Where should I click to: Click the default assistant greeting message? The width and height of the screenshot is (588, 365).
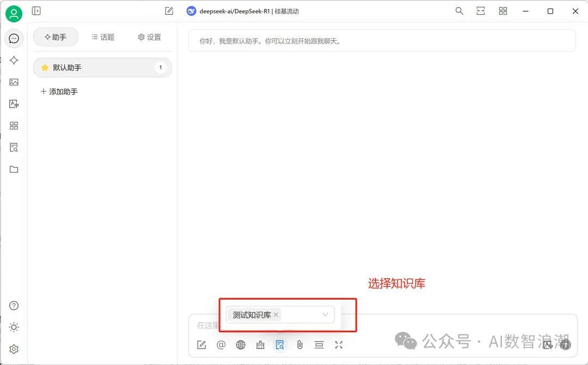pos(382,41)
